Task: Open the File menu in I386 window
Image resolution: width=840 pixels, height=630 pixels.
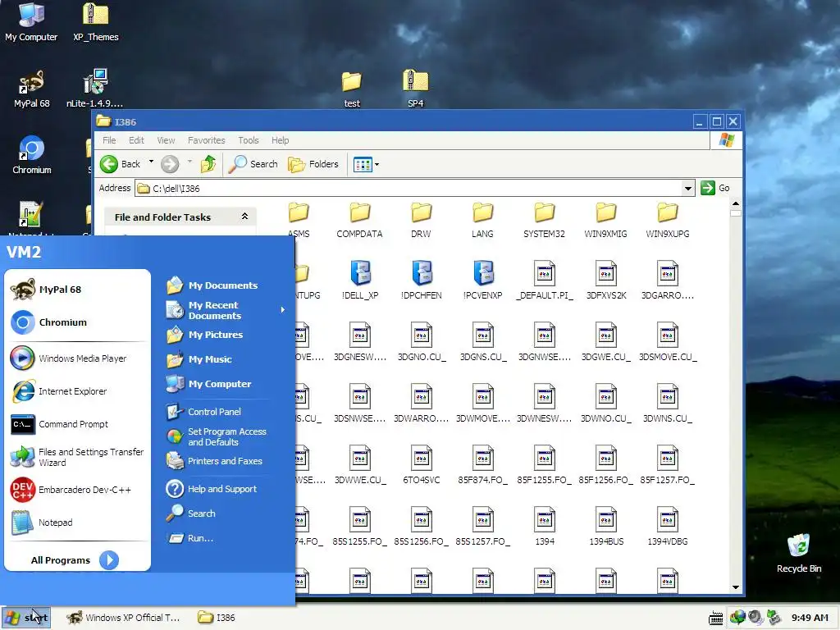Action: point(109,140)
